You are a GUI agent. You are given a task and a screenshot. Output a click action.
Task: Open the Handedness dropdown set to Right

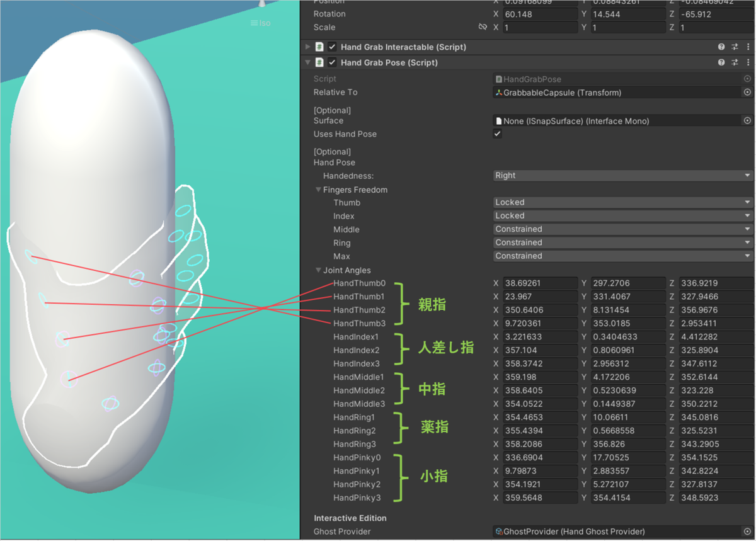pyautogui.click(x=622, y=175)
